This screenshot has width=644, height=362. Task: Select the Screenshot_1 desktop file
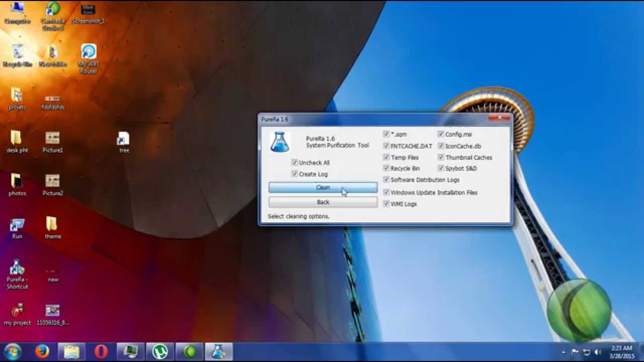(88, 14)
